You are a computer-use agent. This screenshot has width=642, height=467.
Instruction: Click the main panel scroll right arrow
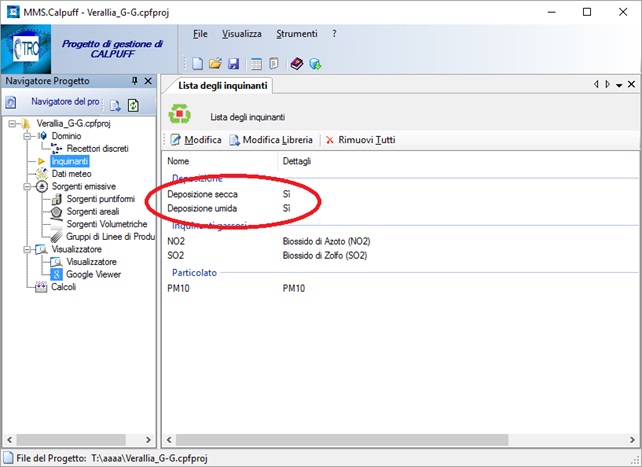pyautogui.click(x=632, y=440)
